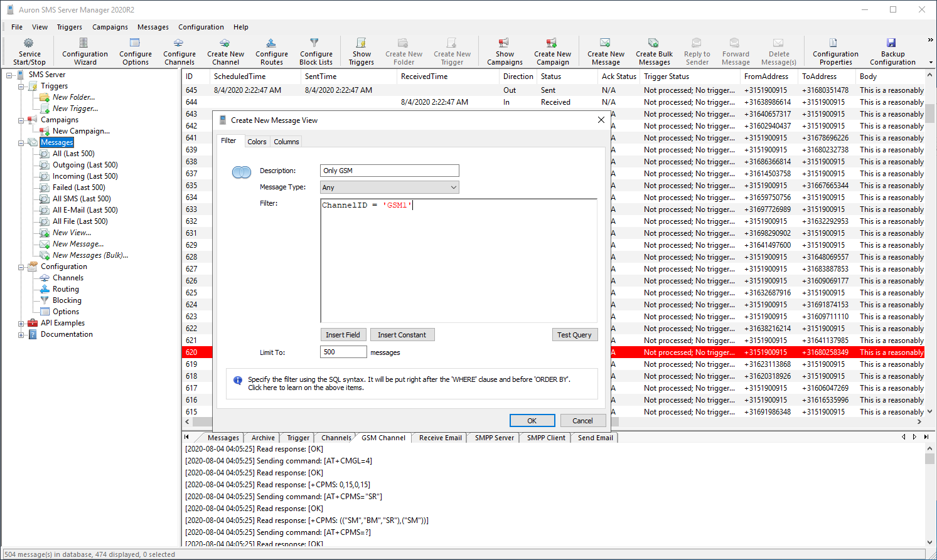Select the GSM Channel log tab
Image resolution: width=937 pixels, height=560 pixels.
pyautogui.click(x=383, y=438)
